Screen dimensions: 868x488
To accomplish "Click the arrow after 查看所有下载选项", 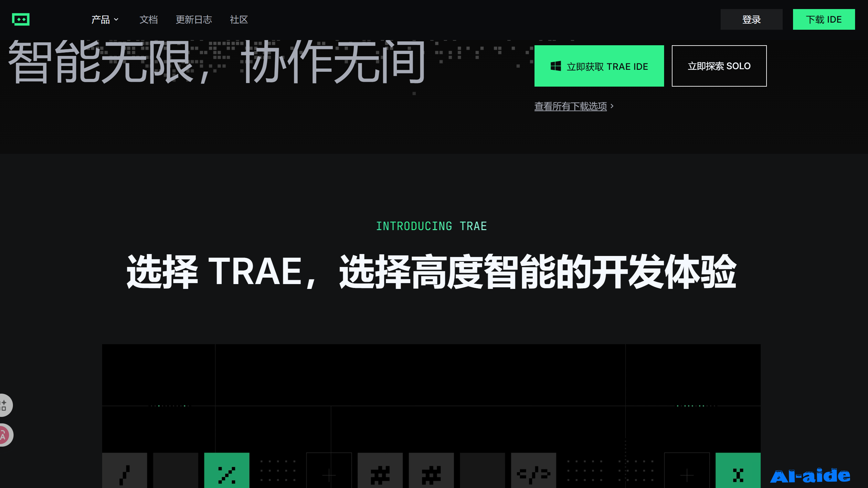I will point(612,106).
